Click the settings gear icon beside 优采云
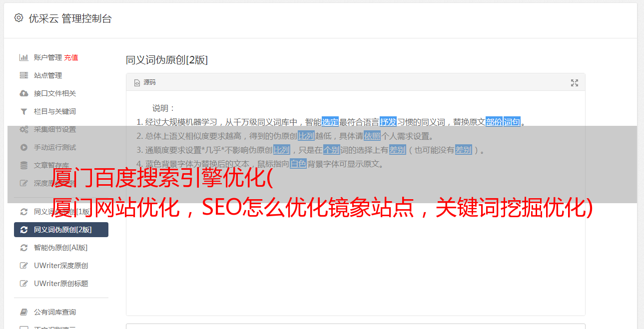Image resolution: width=644 pixels, height=329 pixels. 18,18
